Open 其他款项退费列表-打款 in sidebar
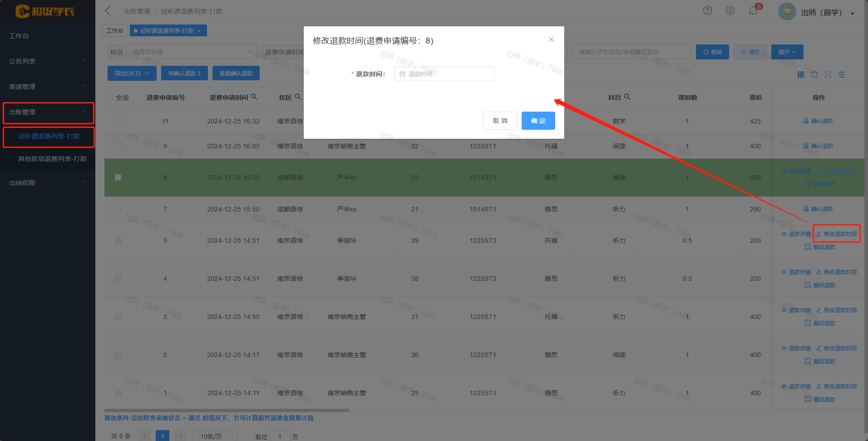 click(x=52, y=159)
